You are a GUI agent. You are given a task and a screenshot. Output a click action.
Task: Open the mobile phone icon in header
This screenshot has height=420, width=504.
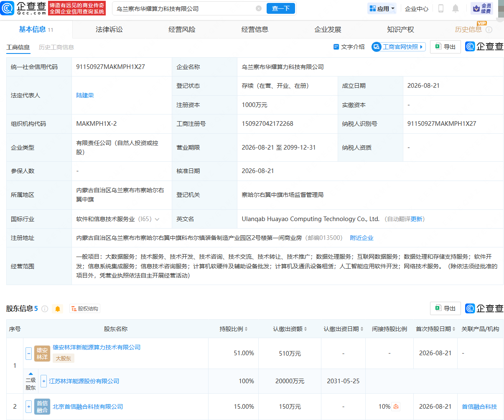pyautogui.click(x=440, y=8)
